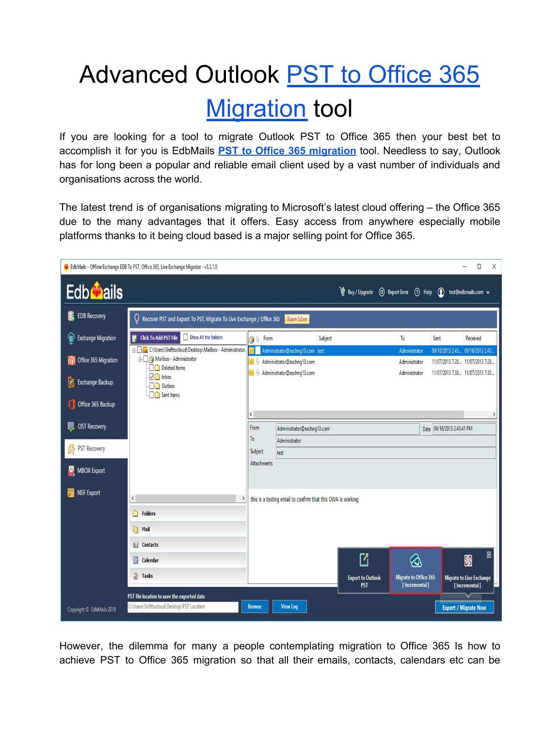Click the Contacts pane icon
Screen dimensions: 560x730
(x=136, y=545)
